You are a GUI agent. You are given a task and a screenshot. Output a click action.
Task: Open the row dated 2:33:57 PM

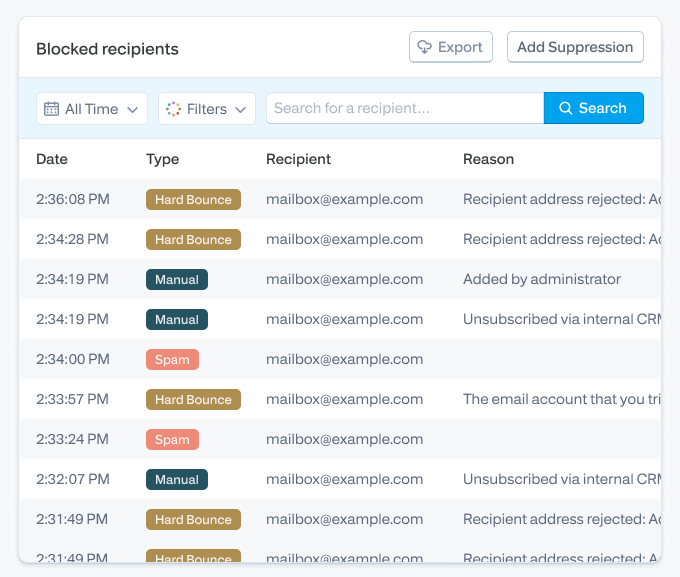[x=340, y=399]
